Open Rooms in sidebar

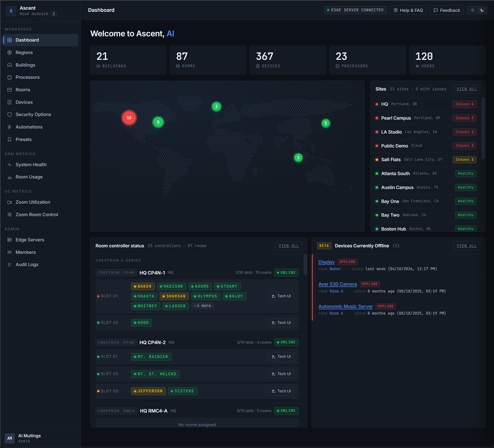coord(40,90)
